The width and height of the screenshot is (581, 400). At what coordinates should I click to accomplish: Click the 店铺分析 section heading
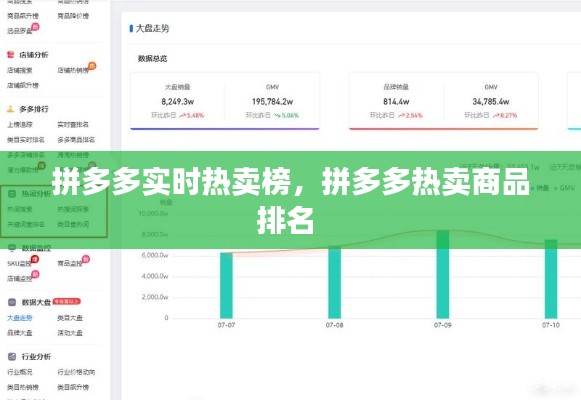tap(34, 55)
